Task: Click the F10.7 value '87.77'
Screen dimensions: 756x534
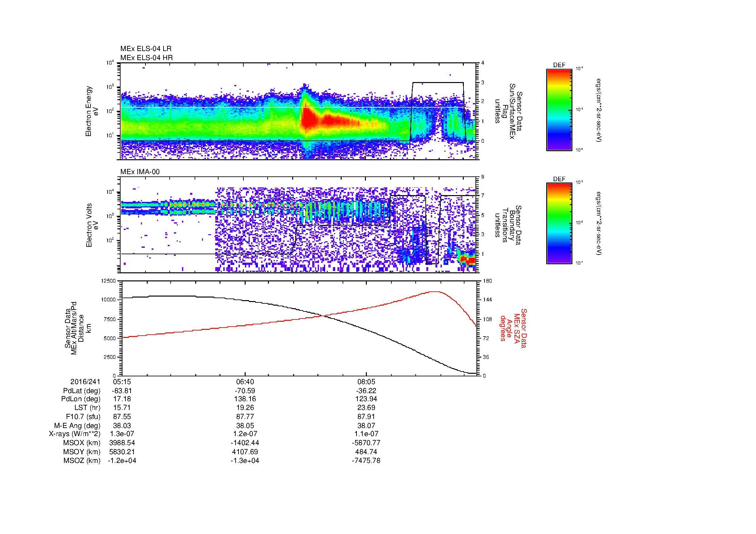Action: coord(245,416)
